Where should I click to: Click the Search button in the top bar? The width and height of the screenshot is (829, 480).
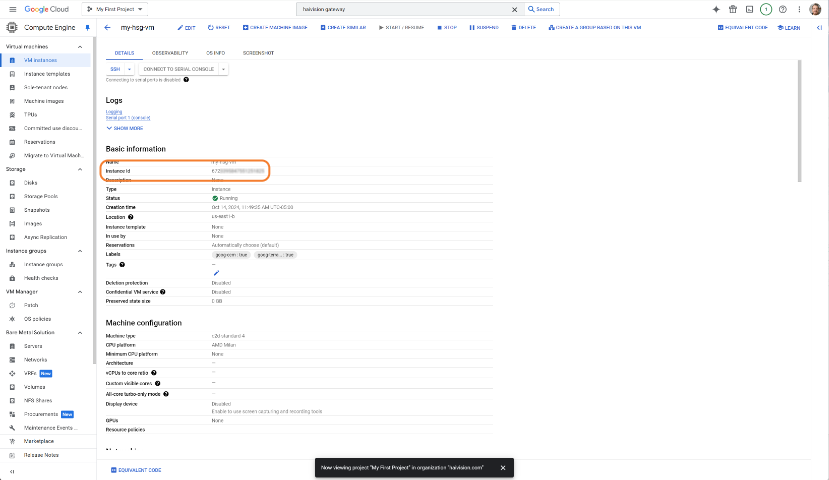(540, 9)
